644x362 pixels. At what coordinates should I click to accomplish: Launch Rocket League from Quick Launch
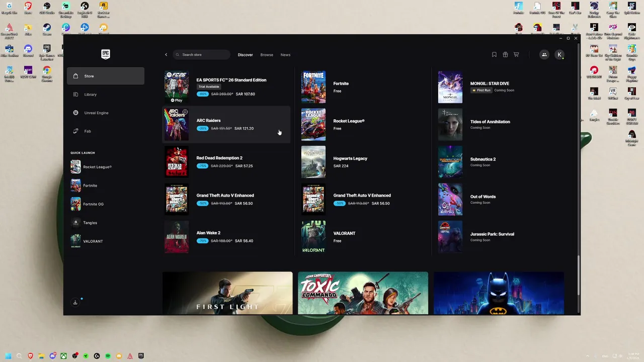tap(106, 167)
